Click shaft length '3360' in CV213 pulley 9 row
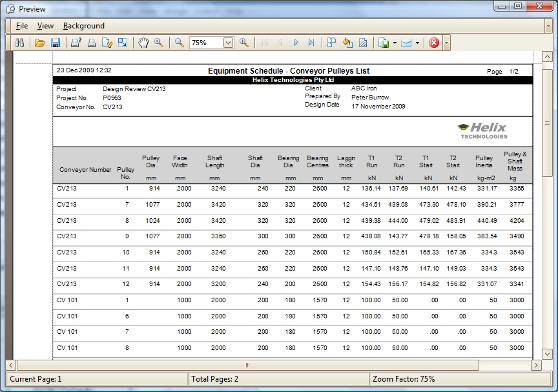558x392 pixels. (218, 236)
